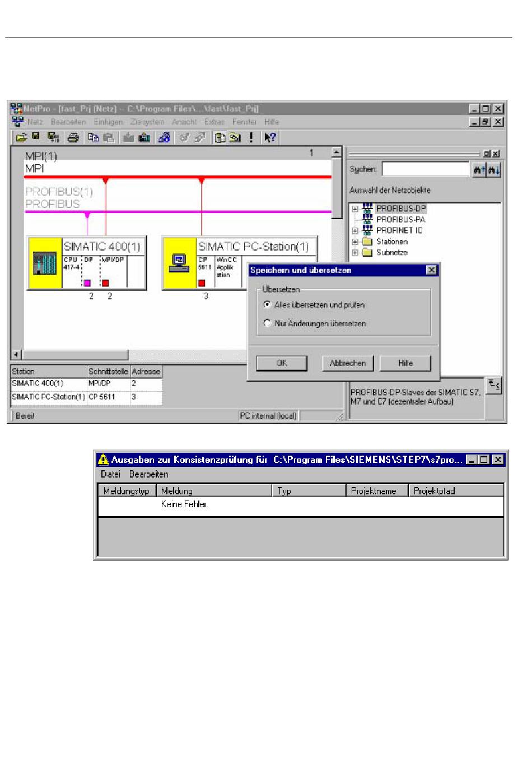Click the Save and compile toolbar icon
532x783 pixels.
pos(53,137)
